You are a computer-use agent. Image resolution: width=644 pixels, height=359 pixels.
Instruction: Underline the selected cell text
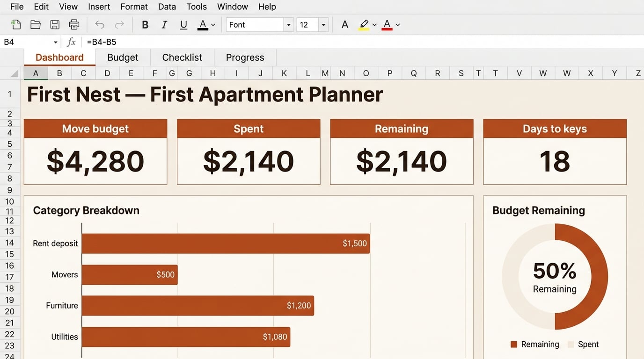coord(183,25)
